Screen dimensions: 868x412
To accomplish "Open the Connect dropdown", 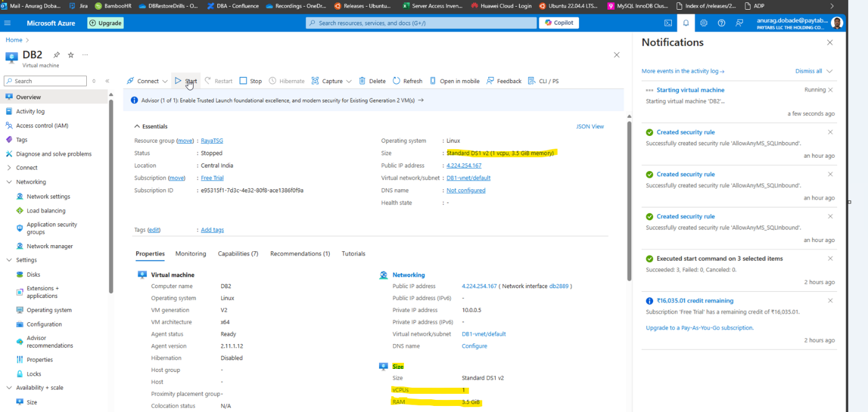I will click(147, 81).
